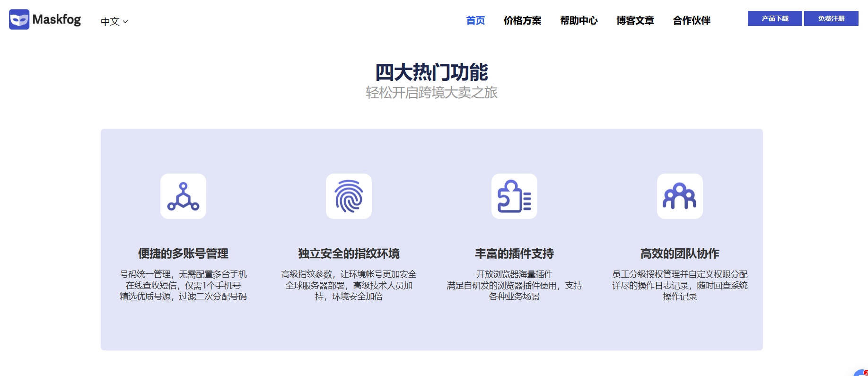
Task: Click the chevron arrow beside 中文
Action: pos(125,22)
